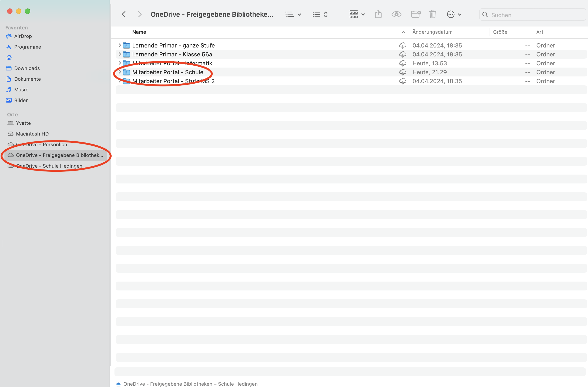The image size is (588, 387).
Task: Click the share icon in toolbar
Action: [x=378, y=14]
